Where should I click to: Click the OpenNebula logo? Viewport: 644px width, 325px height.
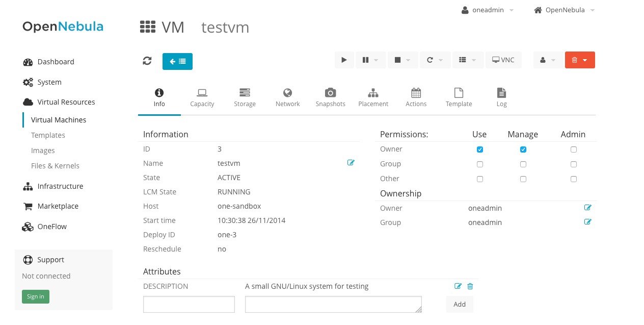[x=63, y=27]
